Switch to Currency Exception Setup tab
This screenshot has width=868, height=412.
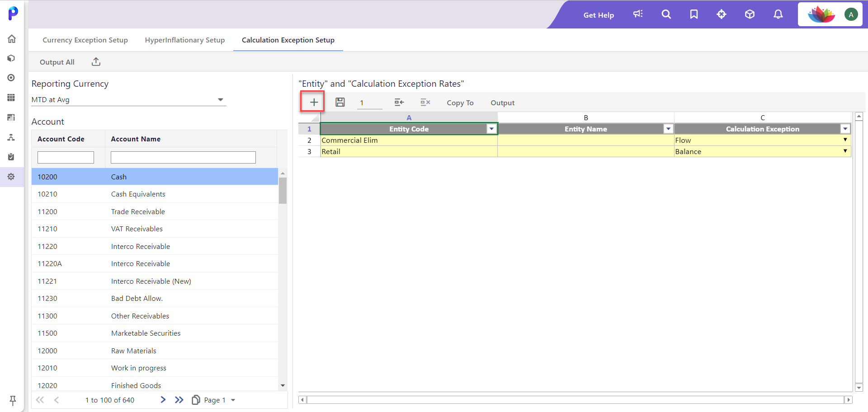tap(85, 40)
